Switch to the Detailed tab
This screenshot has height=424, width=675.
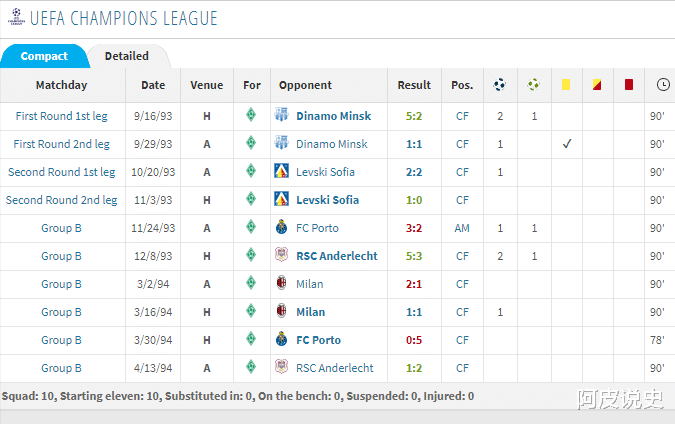tap(127, 56)
